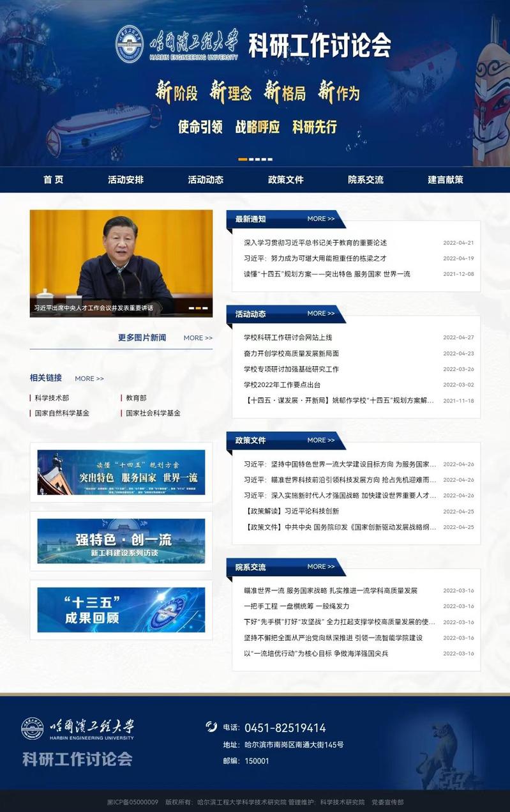Expand MORE in 最新通知 section
This screenshot has width=510, height=812.
[320, 219]
